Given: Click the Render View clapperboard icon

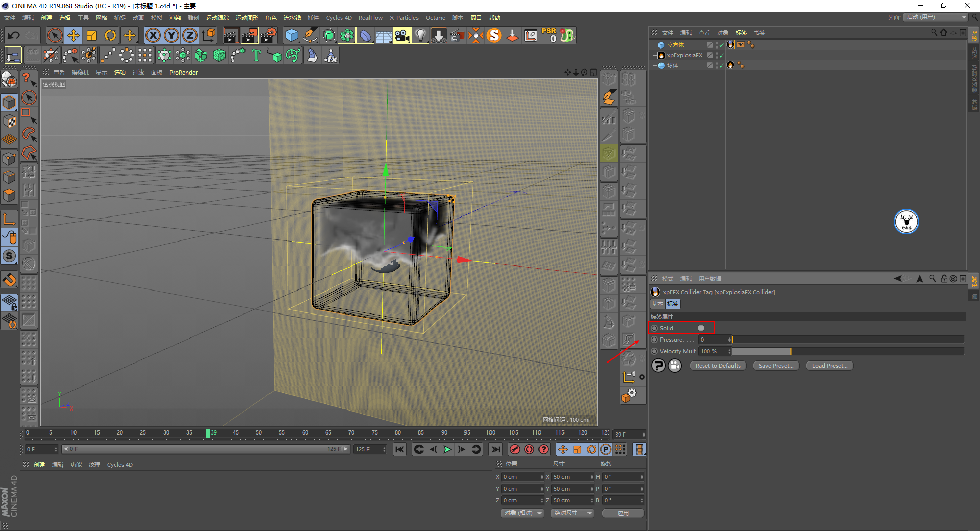Looking at the screenshot, I should tap(231, 35).
